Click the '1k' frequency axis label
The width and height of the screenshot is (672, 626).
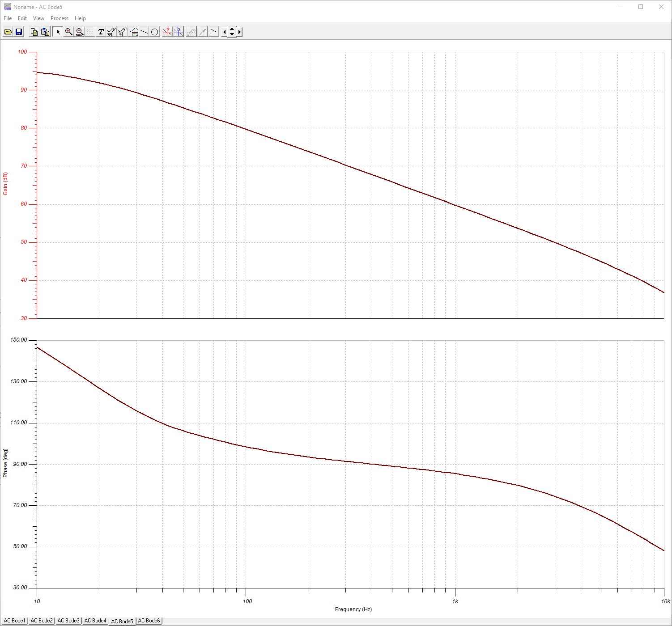pyautogui.click(x=455, y=601)
